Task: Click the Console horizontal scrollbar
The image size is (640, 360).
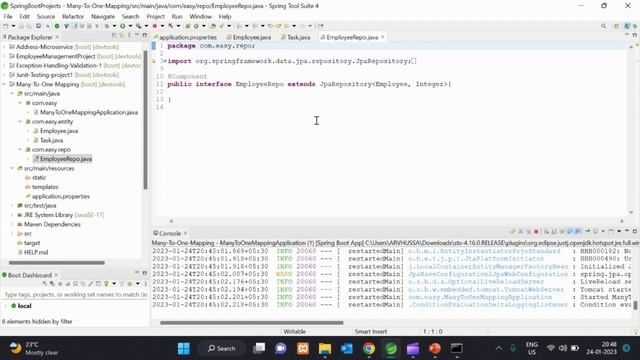Action: [x=251, y=322]
